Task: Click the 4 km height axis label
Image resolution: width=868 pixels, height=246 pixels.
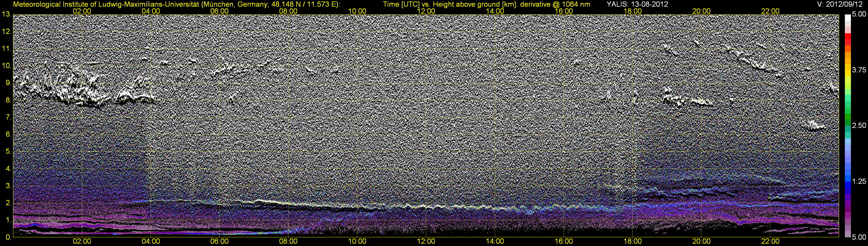Action: 8,169
